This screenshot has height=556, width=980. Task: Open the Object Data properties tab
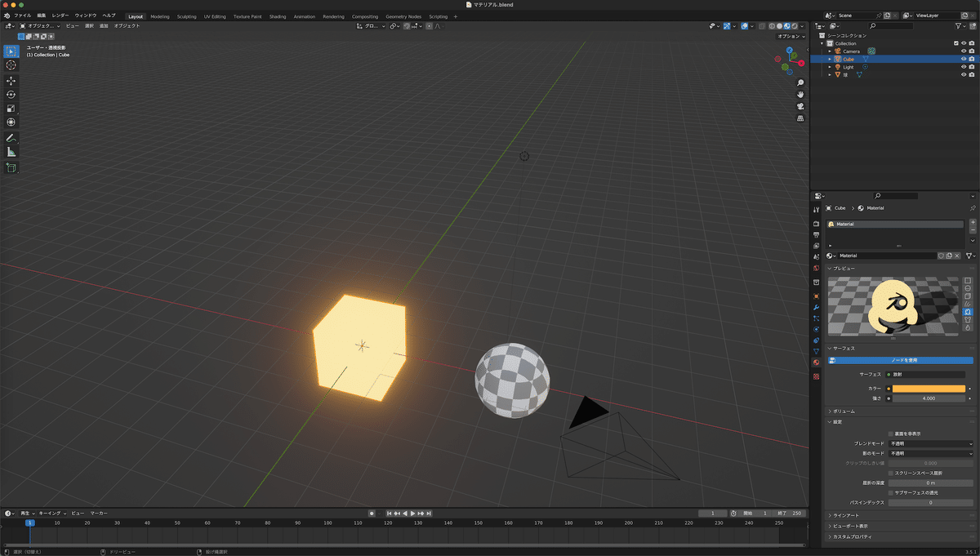click(x=816, y=351)
